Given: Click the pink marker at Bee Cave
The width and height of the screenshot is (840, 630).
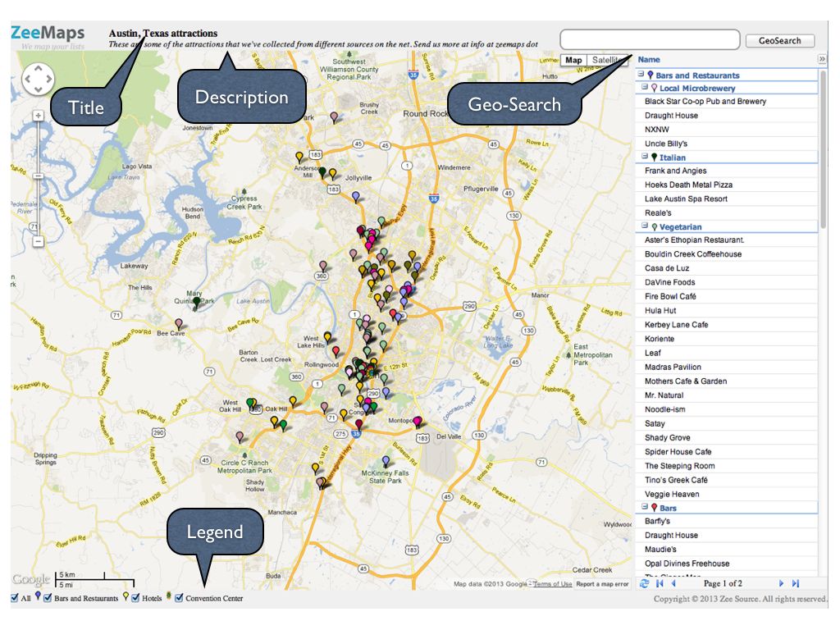Looking at the screenshot, I should coord(179,324).
